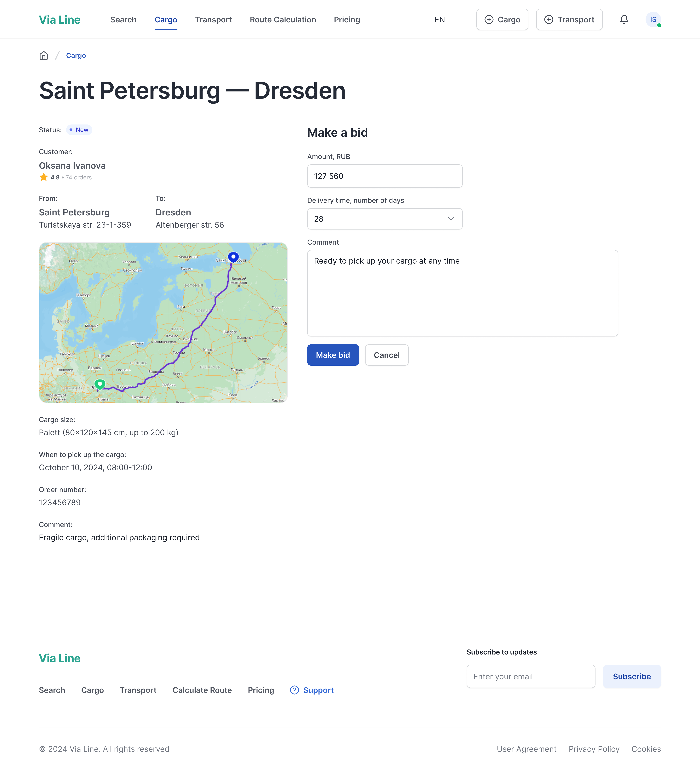Cancel the bid form

point(386,355)
